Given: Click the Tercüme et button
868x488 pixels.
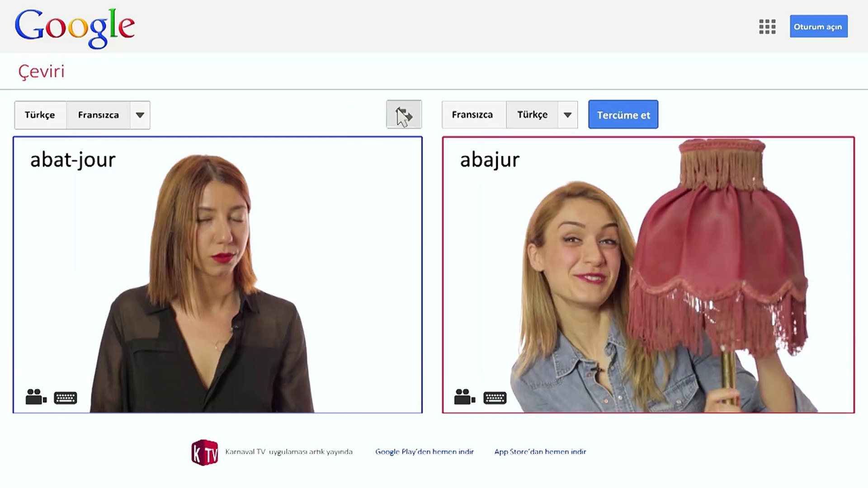Looking at the screenshot, I should coord(623,114).
